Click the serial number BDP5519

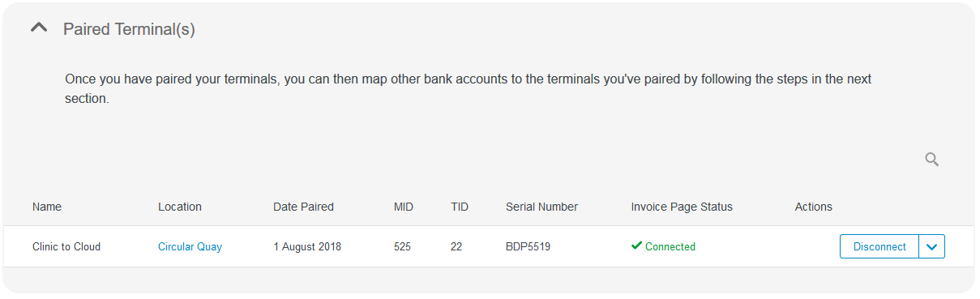[x=528, y=247]
